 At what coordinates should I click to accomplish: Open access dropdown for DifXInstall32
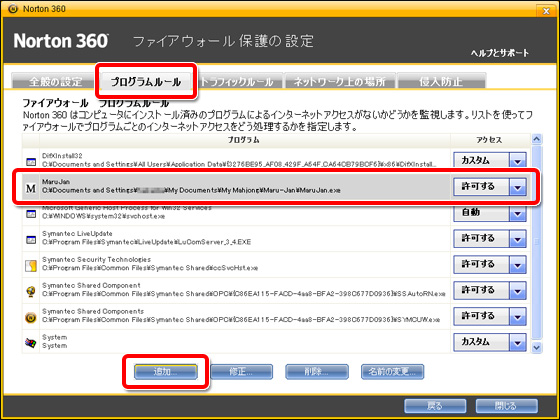[x=518, y=161]
